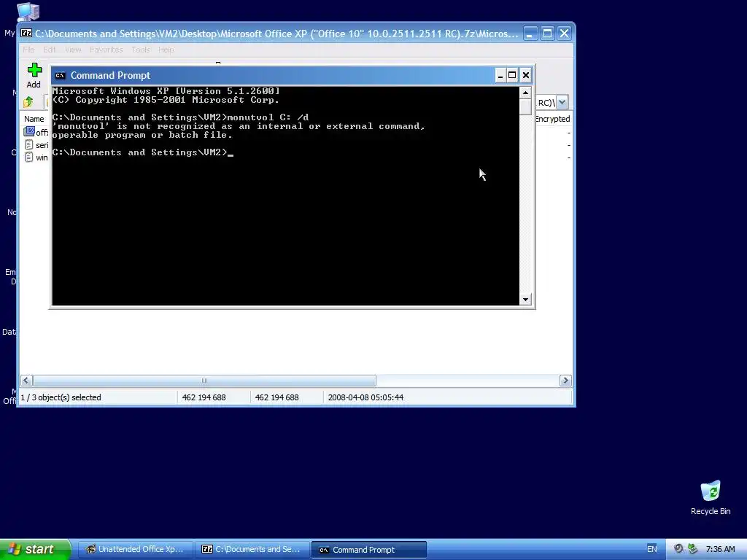Click the Start button

(x=35, y=549)
